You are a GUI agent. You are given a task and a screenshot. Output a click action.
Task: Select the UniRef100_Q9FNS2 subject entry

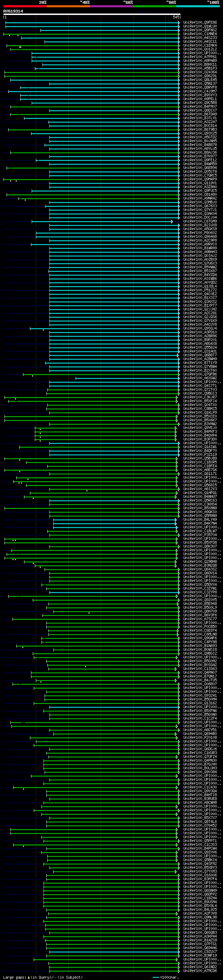click(x=200, y=30)
